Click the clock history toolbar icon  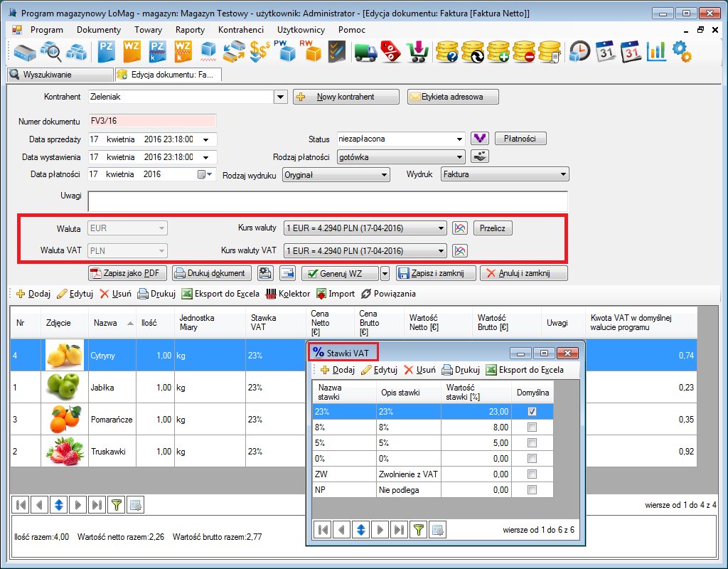580,51
